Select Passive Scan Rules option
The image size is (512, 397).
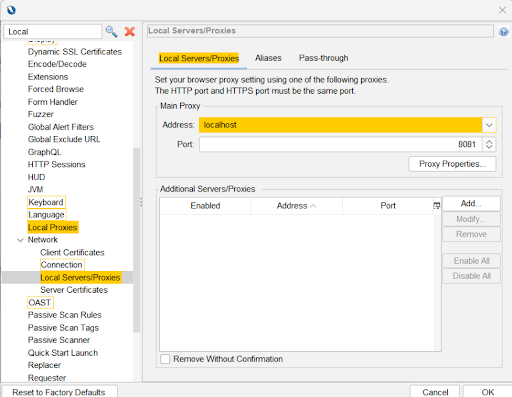(x=65, y=315)
